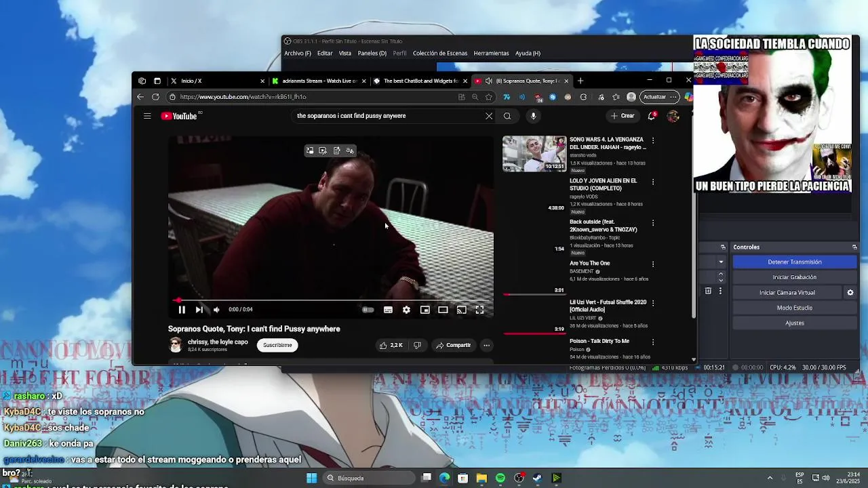Viewport: 868px width, 488px height.
Task: Click the YouTube search magnifier button
Action: tap(507, 116)
